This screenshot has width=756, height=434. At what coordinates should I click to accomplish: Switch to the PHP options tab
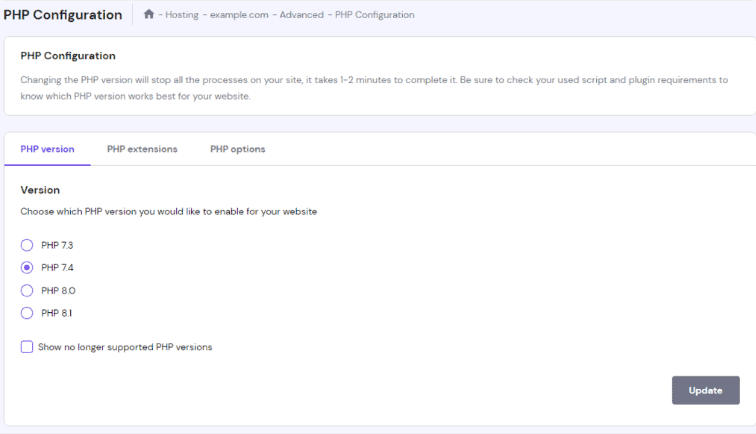[x=237, y=149]
